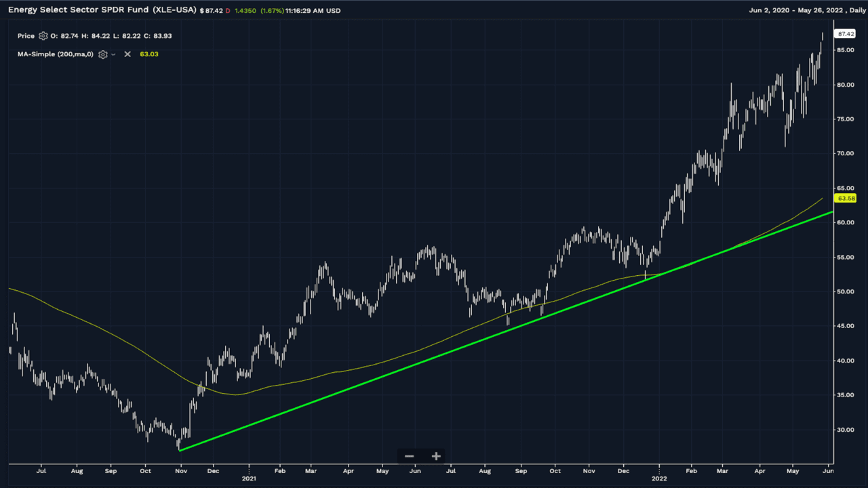Click the MA-Simple (200,ma,0) legend label
The image size is (868, 488).
56,54
